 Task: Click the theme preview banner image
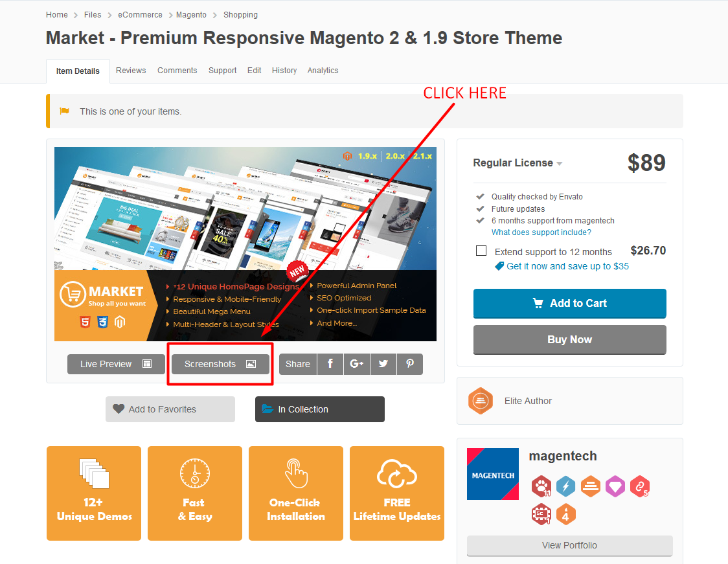click(x=245, y=244)
